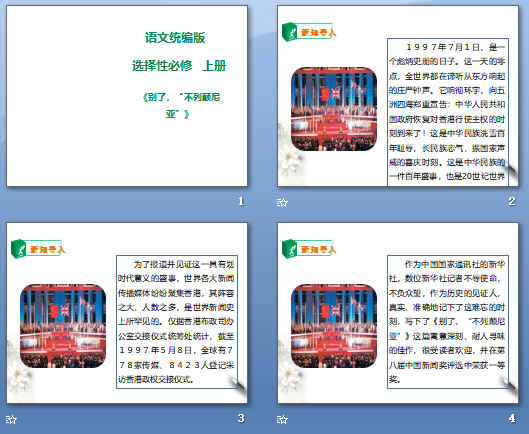
Task: Click slide number 2 label
Action: (511, 201)
